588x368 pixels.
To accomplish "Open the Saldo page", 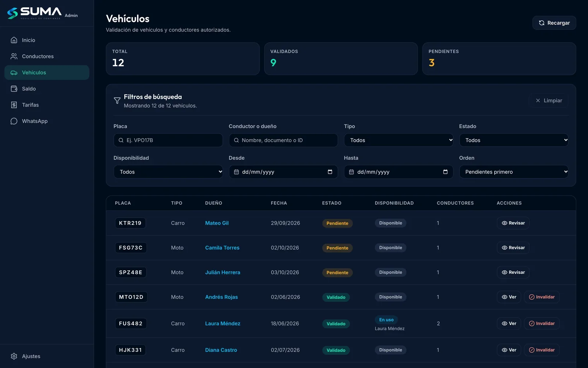I will click(x=47, y=89).
